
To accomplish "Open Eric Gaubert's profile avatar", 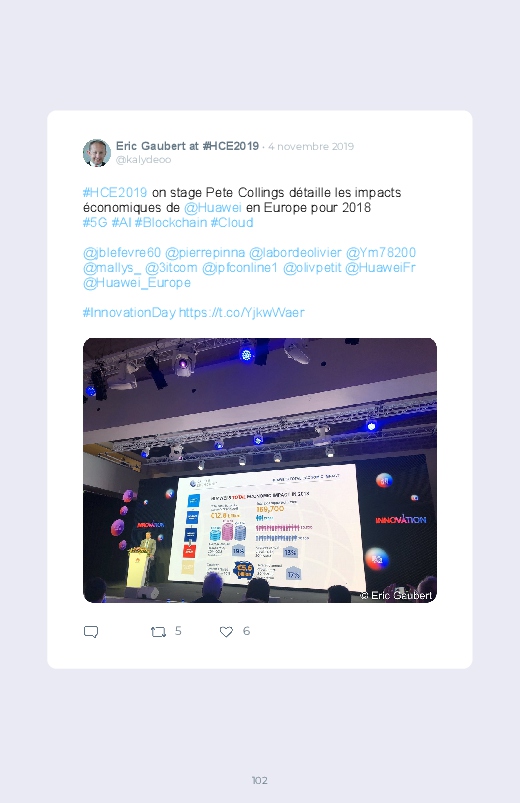I will pos(97,153).
